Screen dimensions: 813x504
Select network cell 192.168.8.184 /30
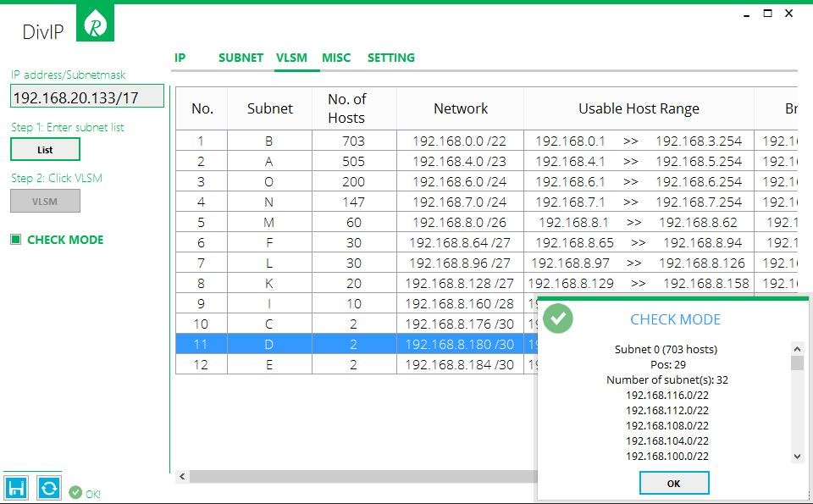[x=461, y=364]
